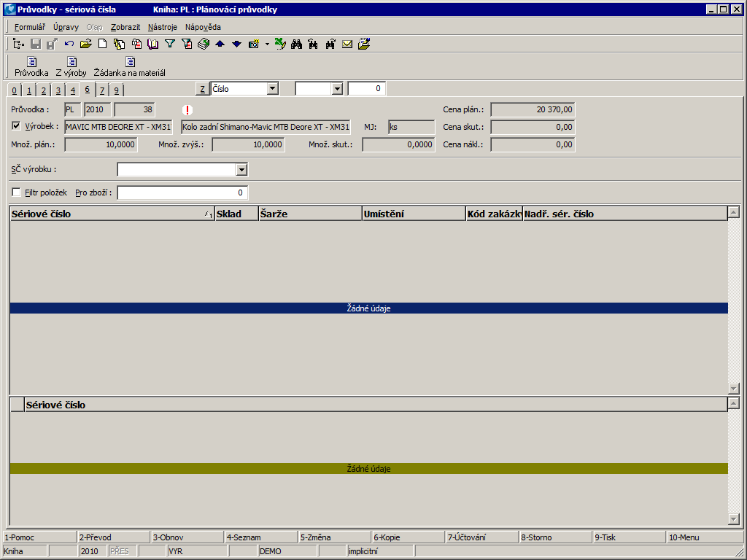Expand the Číslo sort dropdown
The width and height of the screenshot is (747, 560).
pos(273,89)
